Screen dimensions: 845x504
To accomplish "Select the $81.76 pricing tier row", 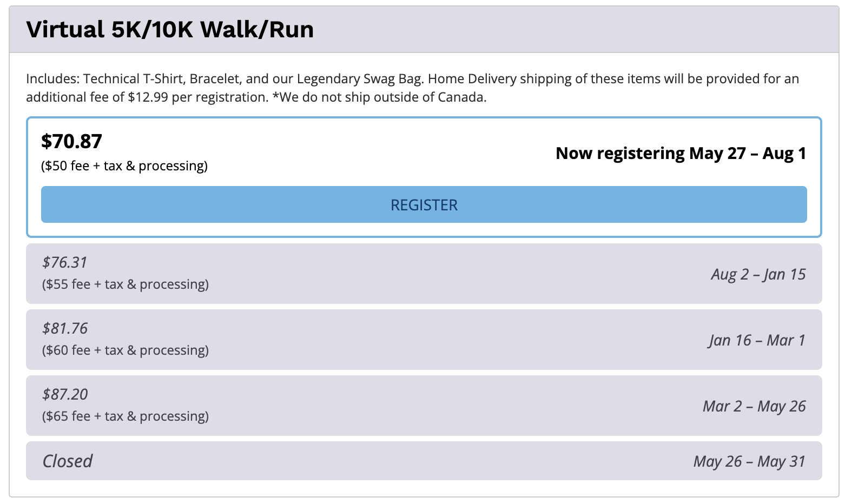I will coord(424,340).
